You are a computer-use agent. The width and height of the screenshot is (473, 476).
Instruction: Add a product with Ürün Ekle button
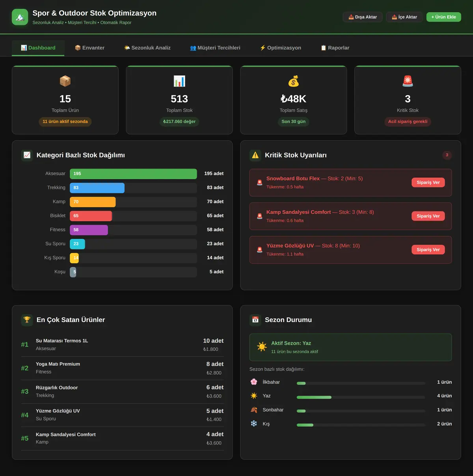click(443, 17)
